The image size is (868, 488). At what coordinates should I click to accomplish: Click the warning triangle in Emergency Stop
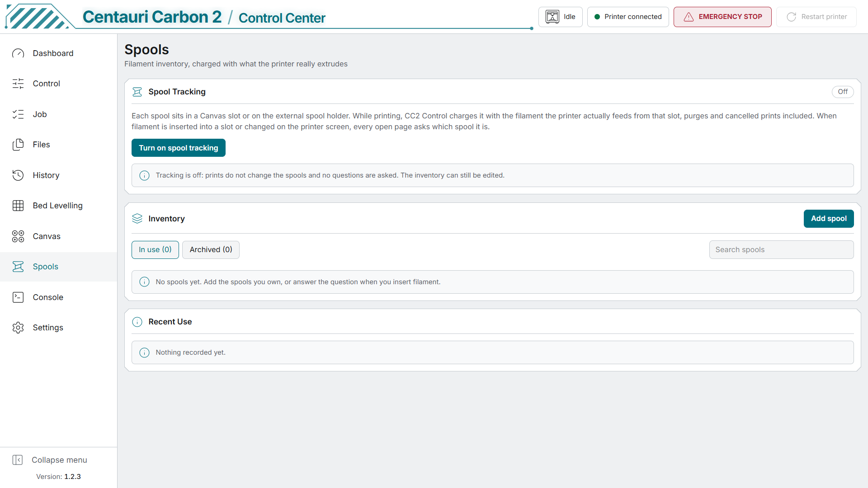pos(689,17)
